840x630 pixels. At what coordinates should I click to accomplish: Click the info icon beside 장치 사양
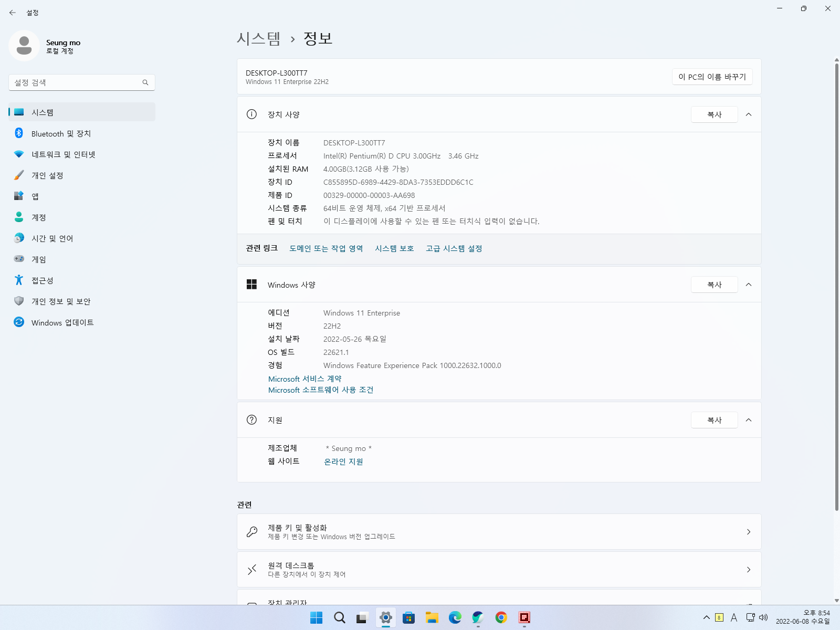[x=251, y=114]
